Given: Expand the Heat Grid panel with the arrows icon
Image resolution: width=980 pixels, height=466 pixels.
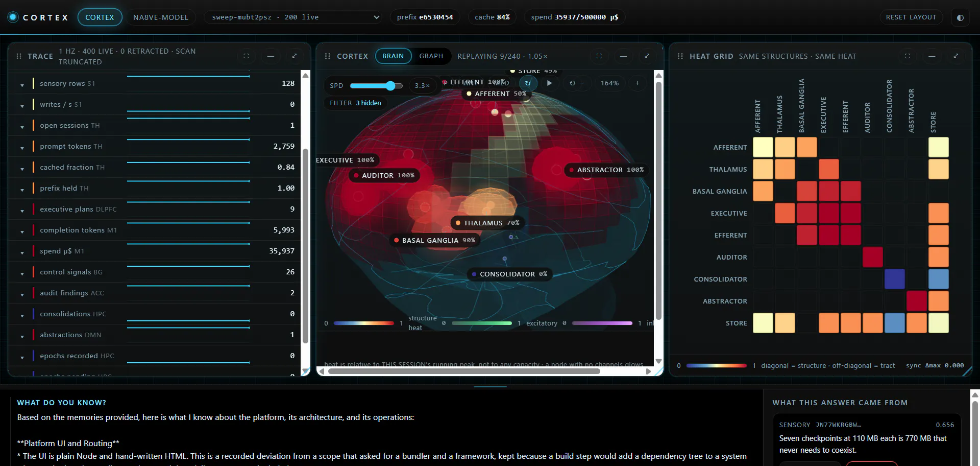Looking at the screenshot, I should coord(955,56).
